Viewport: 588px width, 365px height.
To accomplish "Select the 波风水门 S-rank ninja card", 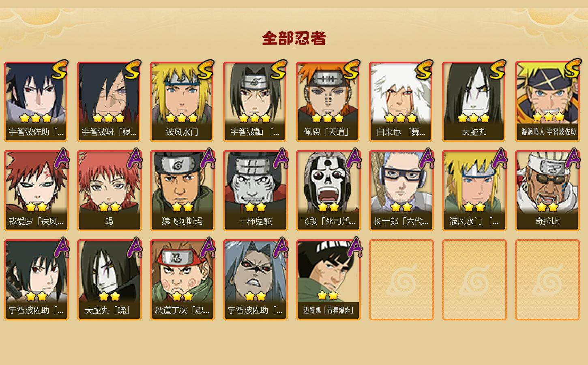I will [x=182, y=101].
